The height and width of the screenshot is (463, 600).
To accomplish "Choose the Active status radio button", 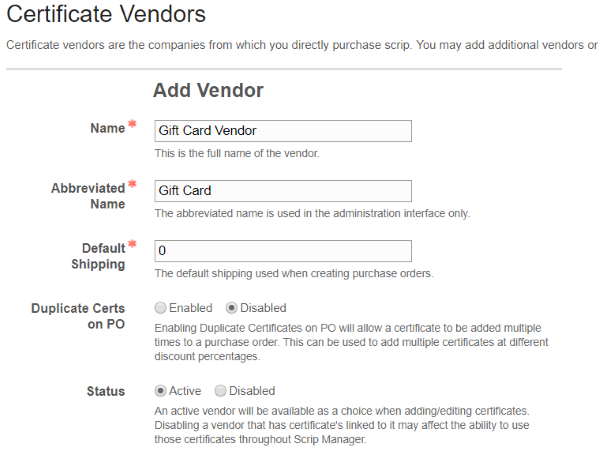I will (160, 391).
